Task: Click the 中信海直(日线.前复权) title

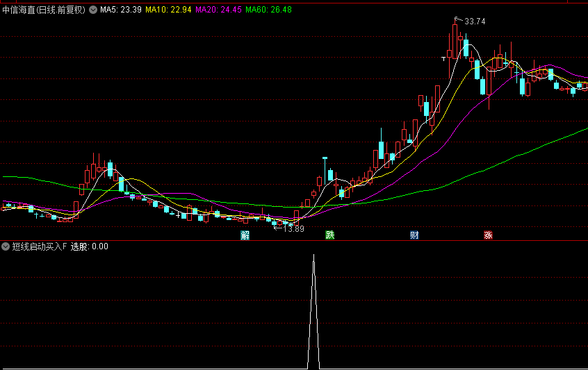Action: pos(44,10)
